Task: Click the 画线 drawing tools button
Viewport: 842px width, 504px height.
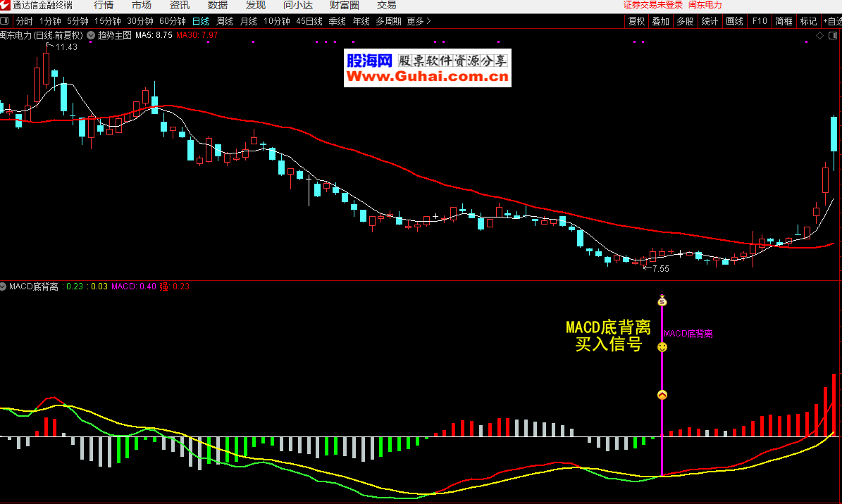Action: click(x=734, y=22)
